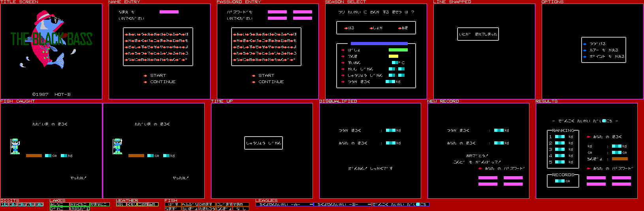Click the angler sprite in second Fish Caught screen
Viewport: 644px width, 211px height.
117,146
